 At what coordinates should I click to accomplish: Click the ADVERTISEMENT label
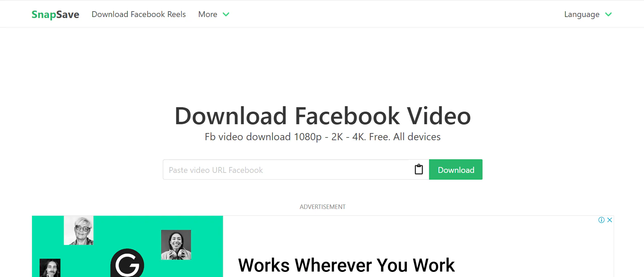(x=323, y=207)
